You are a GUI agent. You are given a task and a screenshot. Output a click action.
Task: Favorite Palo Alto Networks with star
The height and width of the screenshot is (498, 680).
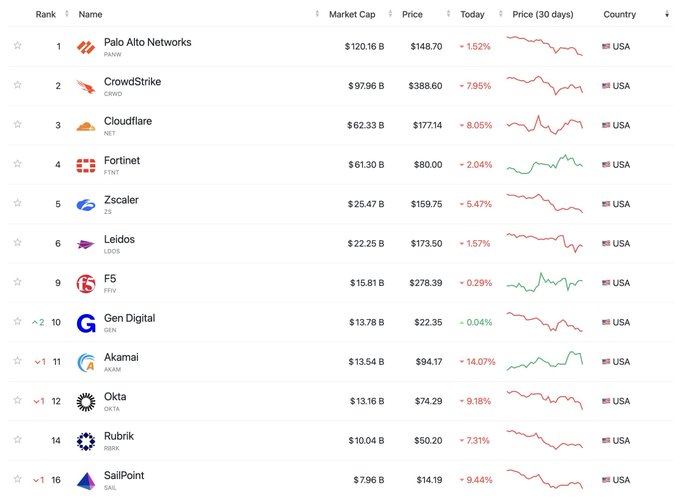point(17,47)
